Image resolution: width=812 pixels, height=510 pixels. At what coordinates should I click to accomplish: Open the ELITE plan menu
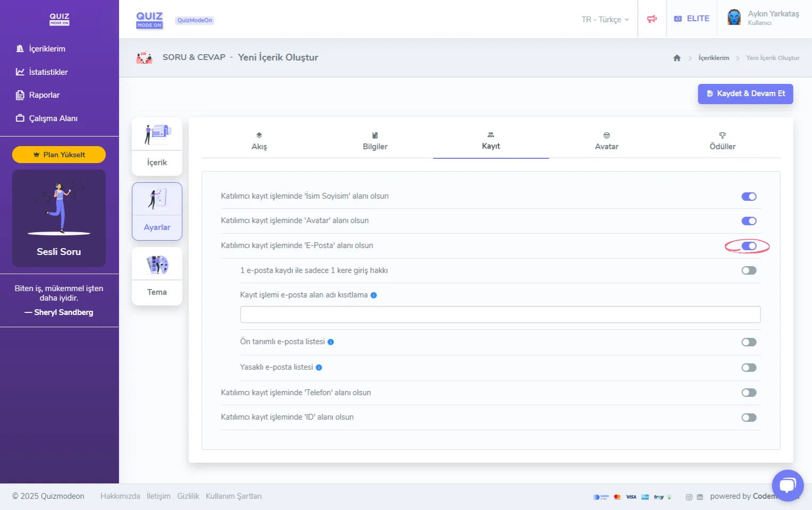[691, 19]
